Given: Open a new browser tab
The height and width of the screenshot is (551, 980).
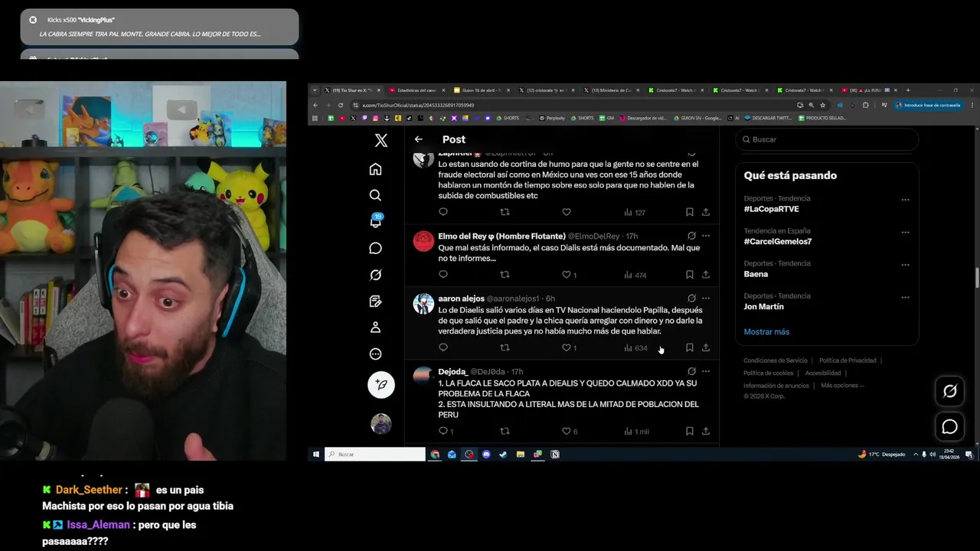Looking at the screenshot, I should coord(908,90).
